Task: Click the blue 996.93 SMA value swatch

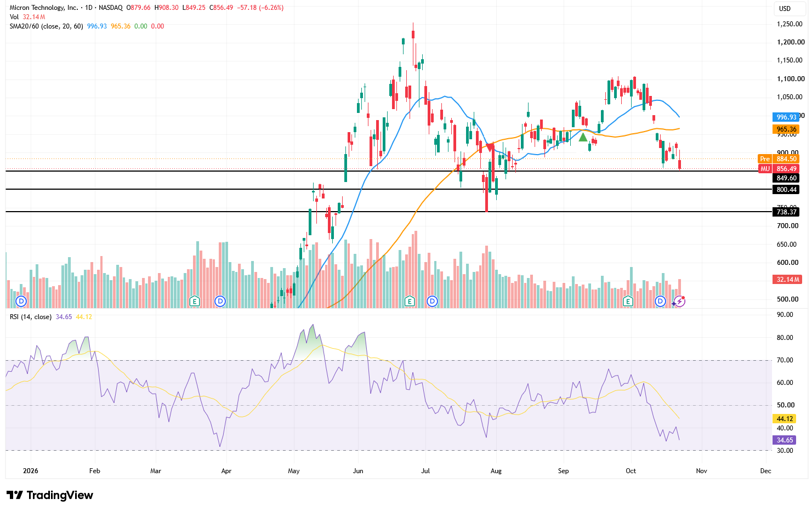Action: point(786,117)
